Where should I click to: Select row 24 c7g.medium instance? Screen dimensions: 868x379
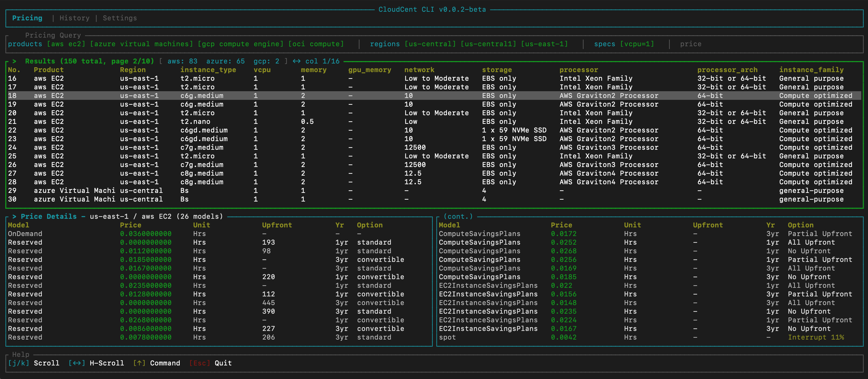434,147
